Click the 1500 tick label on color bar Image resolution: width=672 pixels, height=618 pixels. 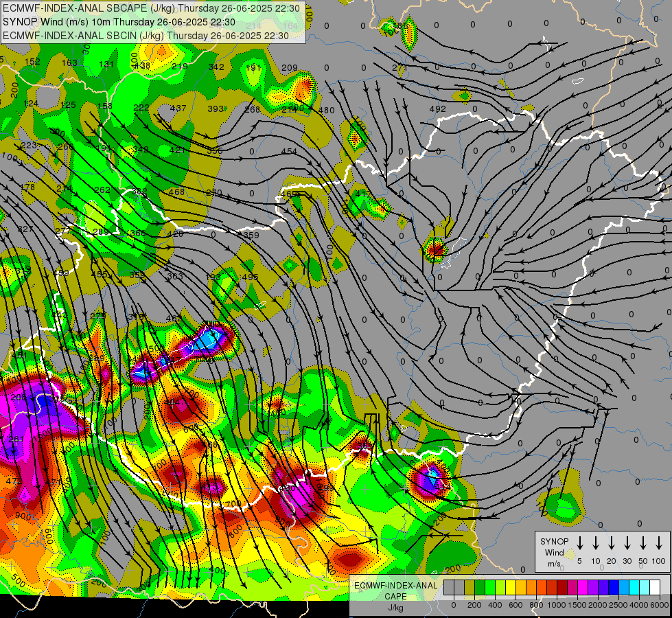[x=577, y=605]
